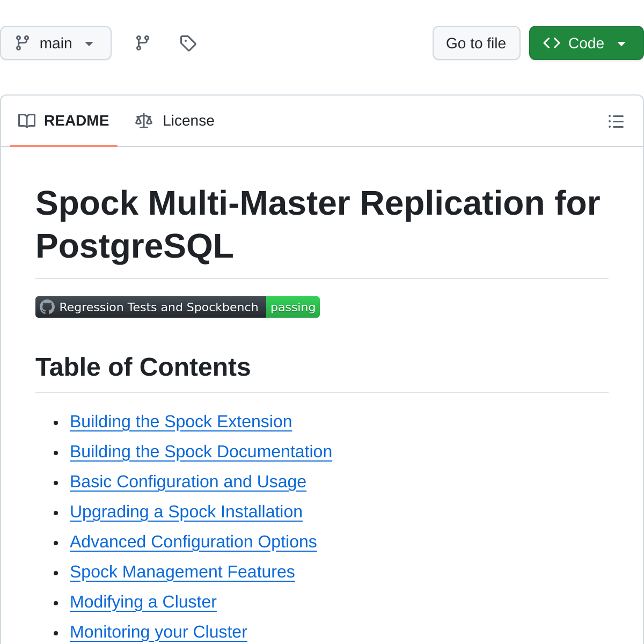Open Spock Management Features link
The width and height of the screenshot is (644, 644).
click(182, 572)
